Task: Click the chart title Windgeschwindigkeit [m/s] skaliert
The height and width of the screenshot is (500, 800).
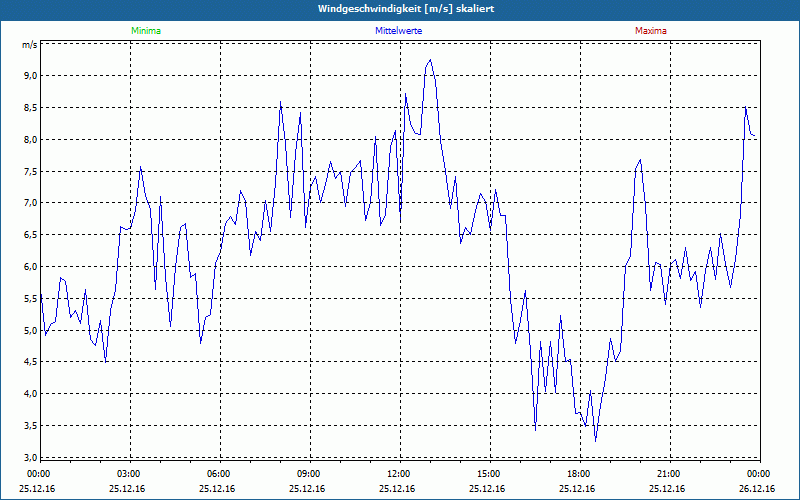Action: (x=406, y=9)
